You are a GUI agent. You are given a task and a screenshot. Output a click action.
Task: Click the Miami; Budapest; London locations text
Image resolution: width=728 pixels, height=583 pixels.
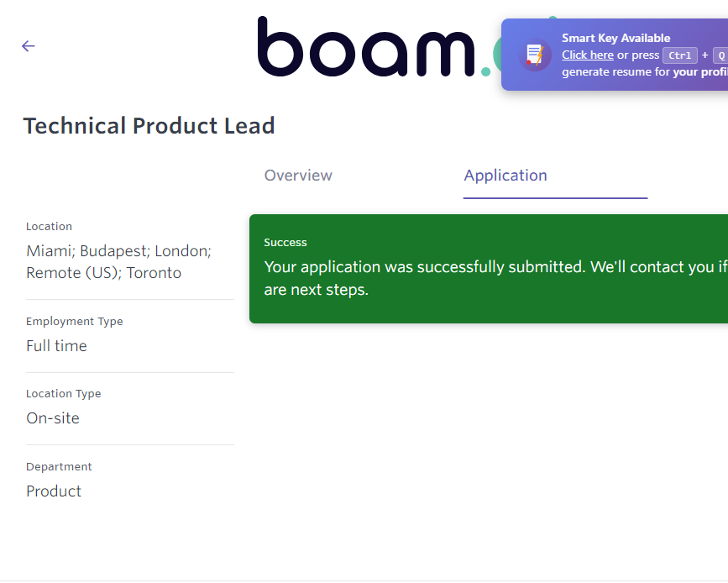(118, 251)
